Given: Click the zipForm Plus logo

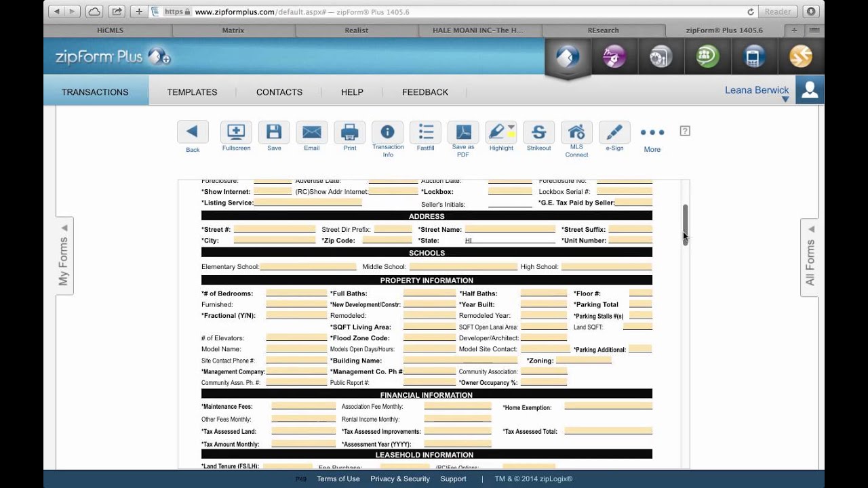Looking at the screenshot, I should (x=113, y=57).
